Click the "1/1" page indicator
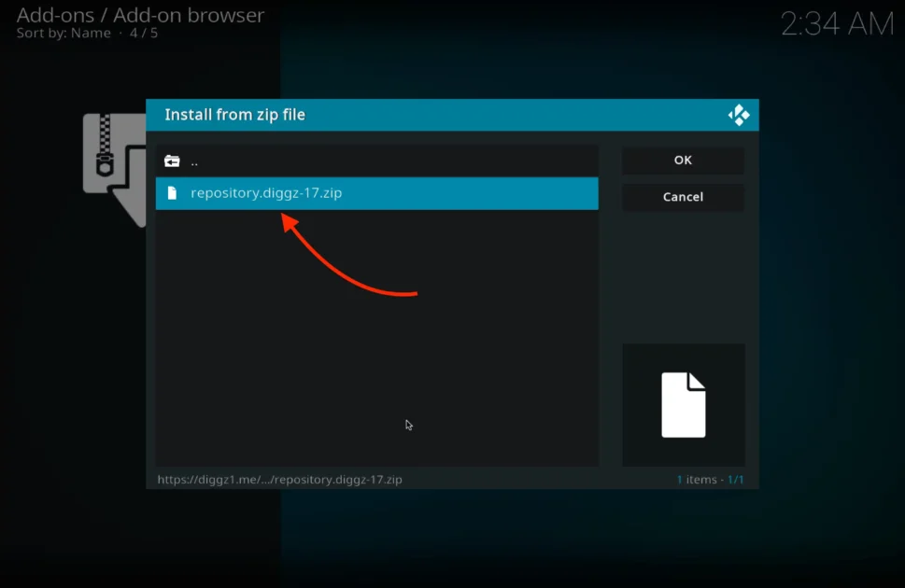Screen dimensions: 905x588 tap(735, 479)
